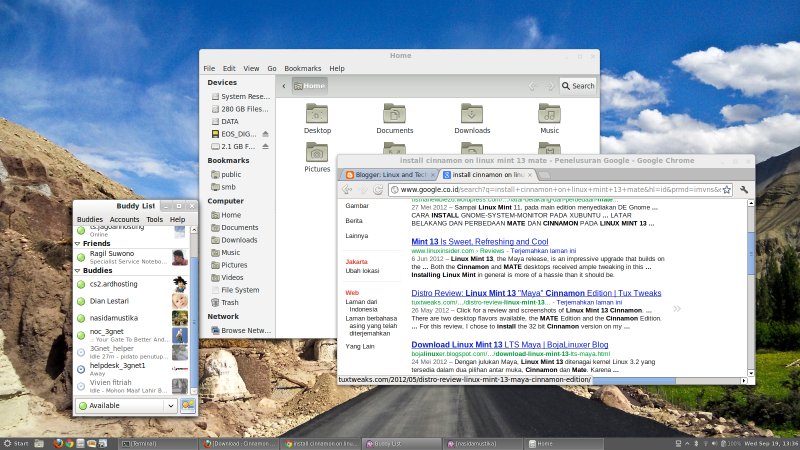Select 280 GB Files... device in sidebar

(240, 109)
